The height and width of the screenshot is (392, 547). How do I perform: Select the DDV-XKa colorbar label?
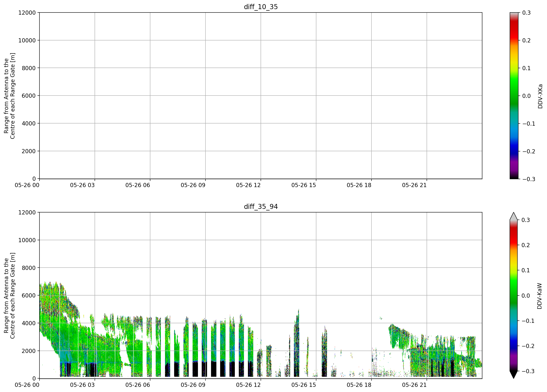click(540, 96)
